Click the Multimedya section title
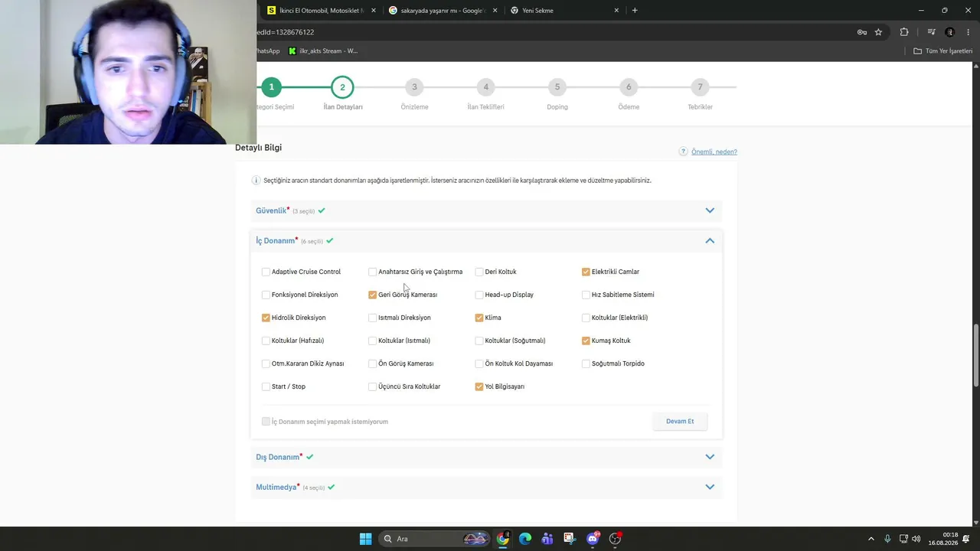This screenshot has width=980, height=551. [x=276, y=487]
